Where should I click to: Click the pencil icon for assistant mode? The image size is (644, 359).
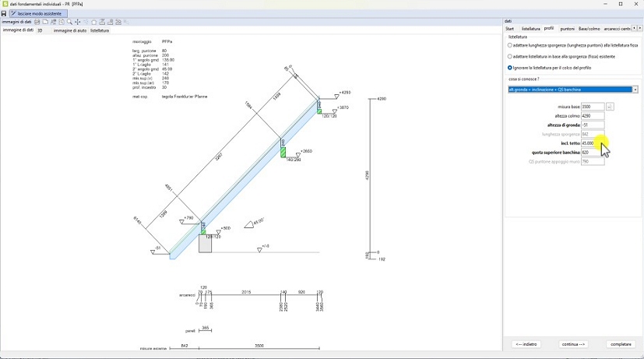click(x=14, y=13)
